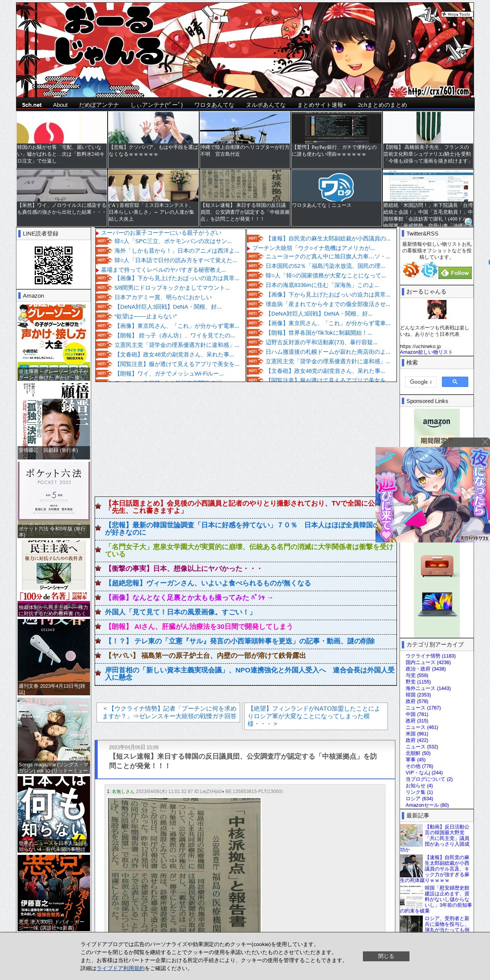Click the red arrow before スーパーのお菓子コーナー entry
The width and height of the screenshot is (490, 980).
coord(98,233)
